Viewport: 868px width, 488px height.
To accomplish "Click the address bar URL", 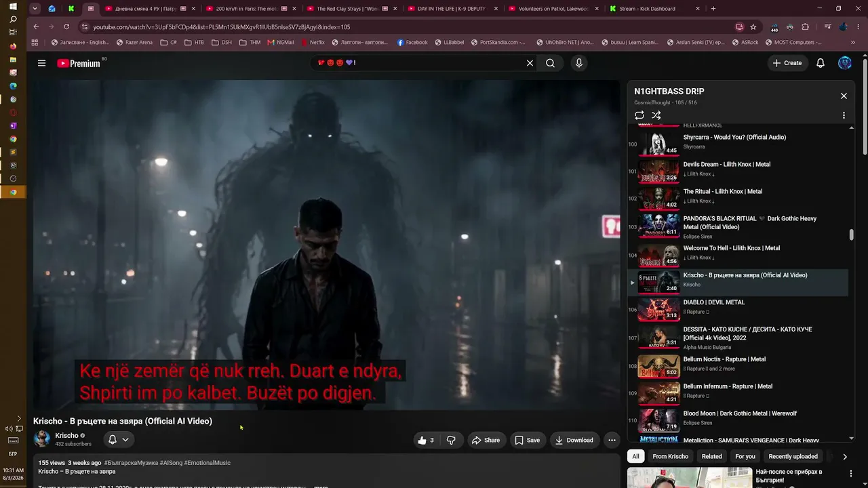I will 222,27.
